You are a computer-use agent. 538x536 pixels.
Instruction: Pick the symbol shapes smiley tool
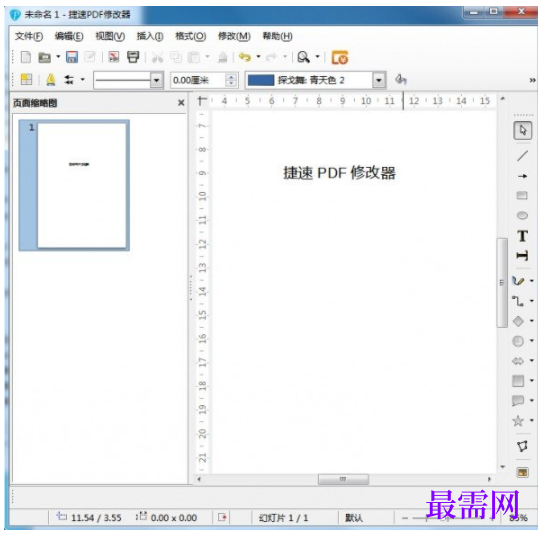(x=518, y=341)
